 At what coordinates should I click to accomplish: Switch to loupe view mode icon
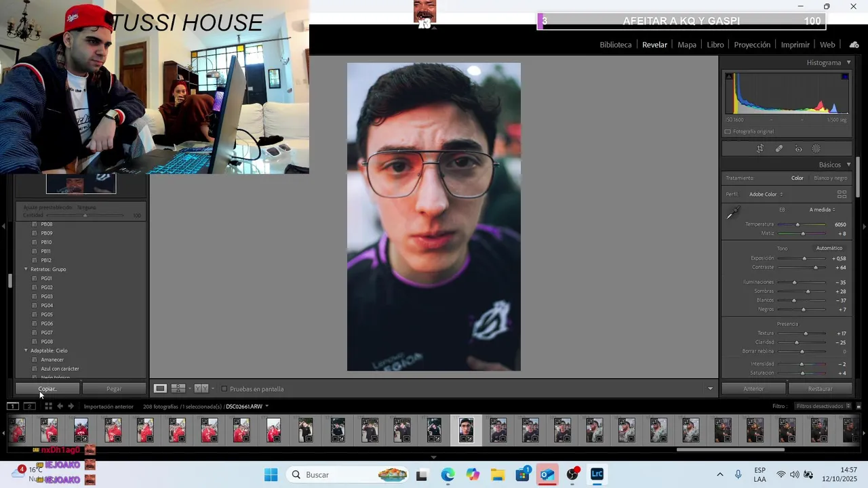pos(160,388)
